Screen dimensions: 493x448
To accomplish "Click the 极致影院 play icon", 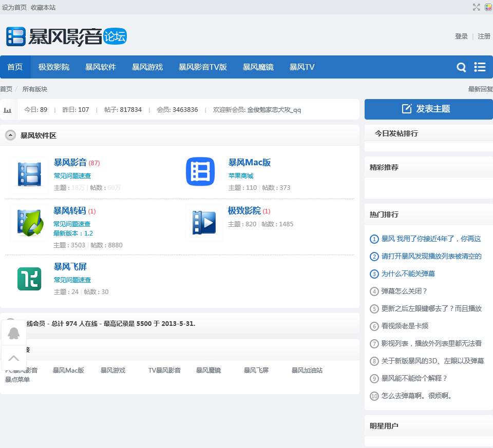I will 203,223.
